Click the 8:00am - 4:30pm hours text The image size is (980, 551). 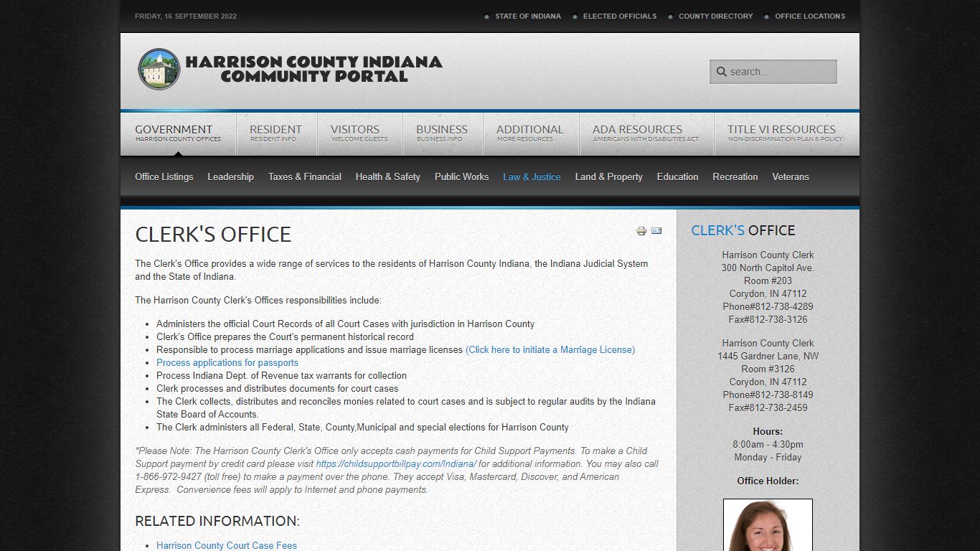[768, 445]
